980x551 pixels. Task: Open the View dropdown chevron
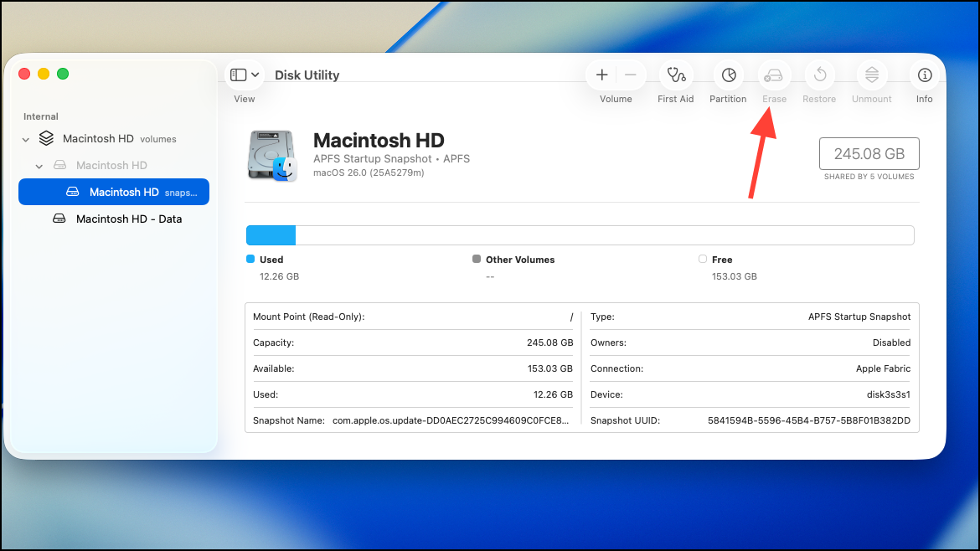point(255,75)
